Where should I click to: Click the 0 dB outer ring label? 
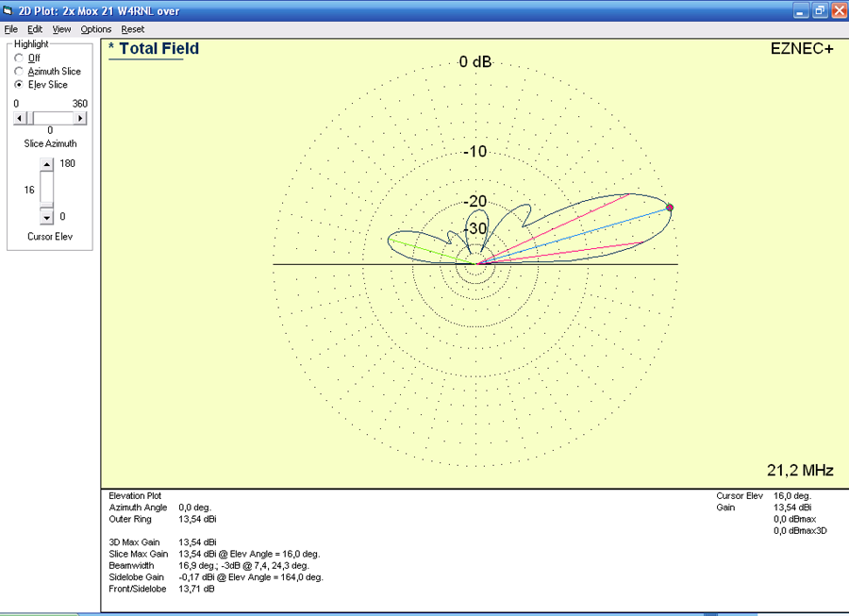click(474, 61)
